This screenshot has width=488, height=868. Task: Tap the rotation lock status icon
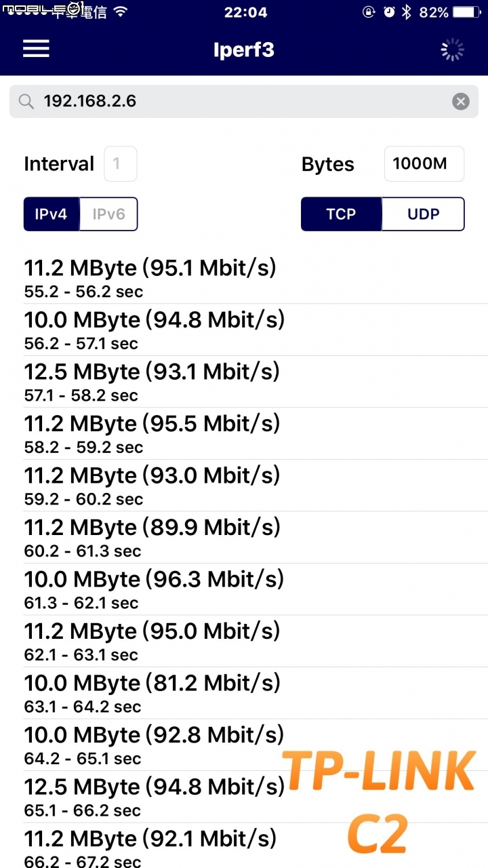click(x=368, y=12)
